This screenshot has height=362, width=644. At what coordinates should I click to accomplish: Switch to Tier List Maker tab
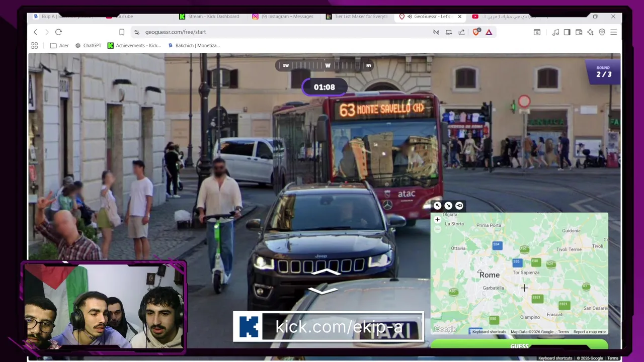[357, 17]
